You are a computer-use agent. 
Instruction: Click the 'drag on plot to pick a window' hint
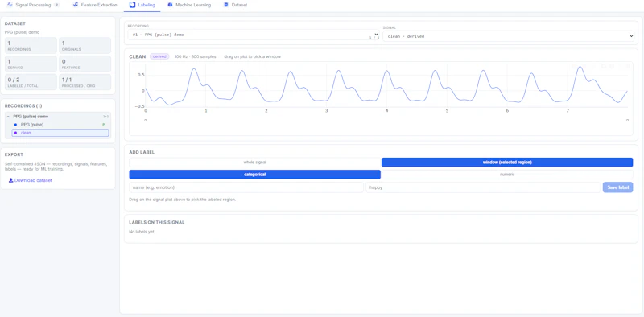pyautogui.click(x=253, y=56)
